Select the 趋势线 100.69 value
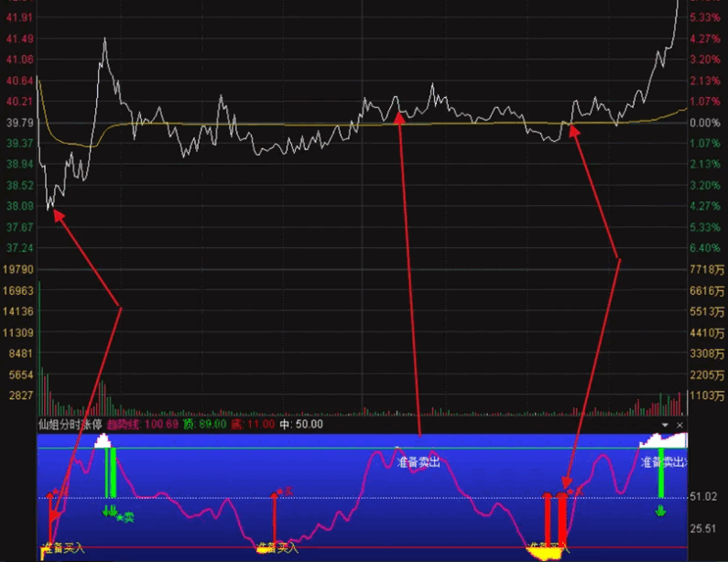The image size is (728, 562). pyautogui.click(x=143, y=424)
